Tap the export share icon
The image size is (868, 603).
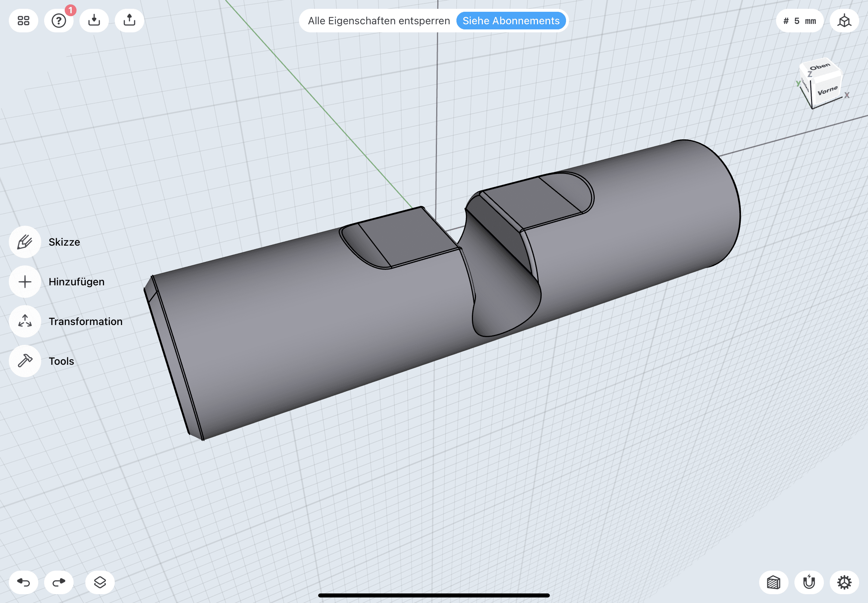click(x=129, y=20)
